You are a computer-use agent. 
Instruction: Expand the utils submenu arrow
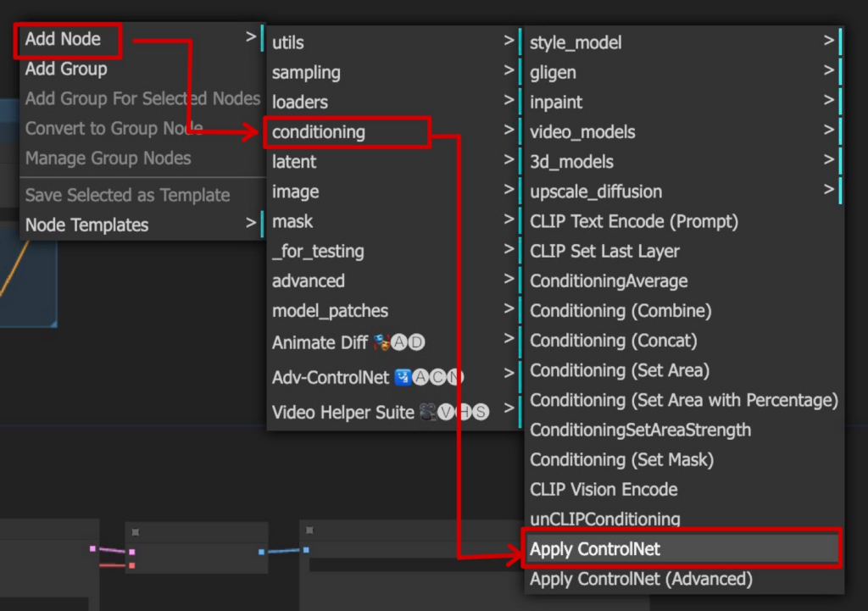pyautogui.click(x=509, y=41)
